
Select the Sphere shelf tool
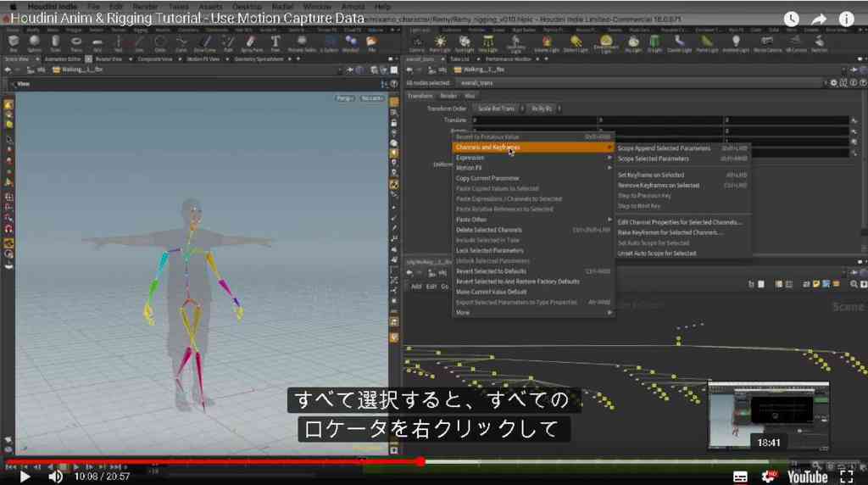click(34, 43)
